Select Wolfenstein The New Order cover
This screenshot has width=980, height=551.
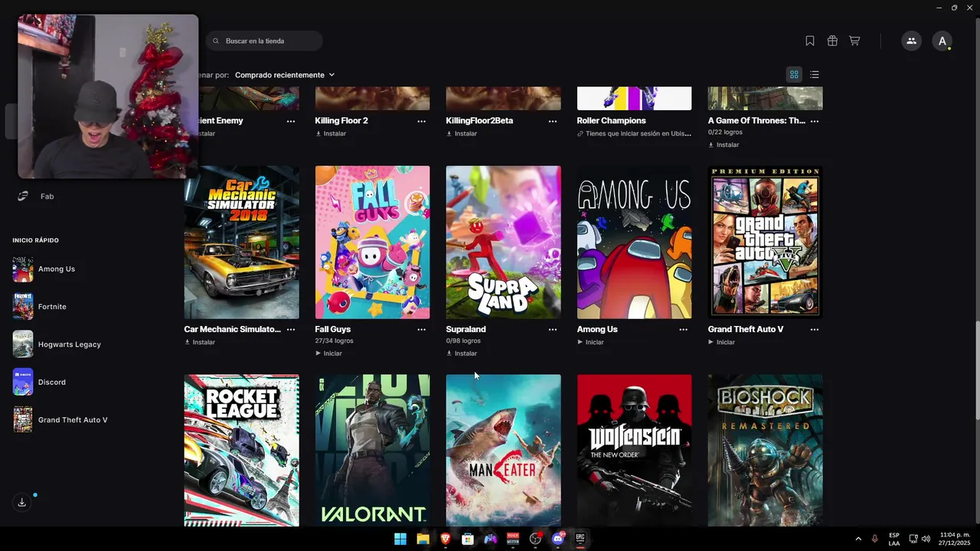click(x=634, y=450)
